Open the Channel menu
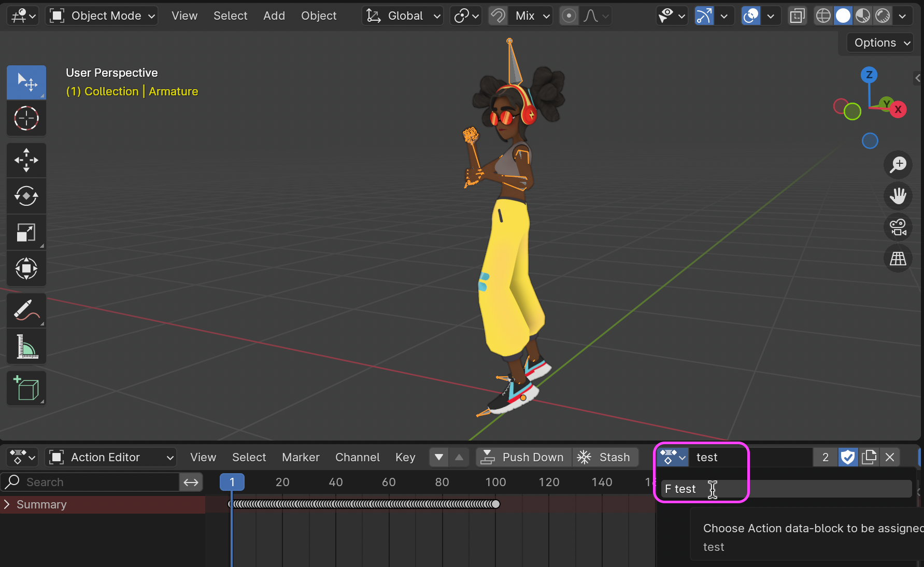924x567 pixels. pyautogui.click(x=358, y=457)
